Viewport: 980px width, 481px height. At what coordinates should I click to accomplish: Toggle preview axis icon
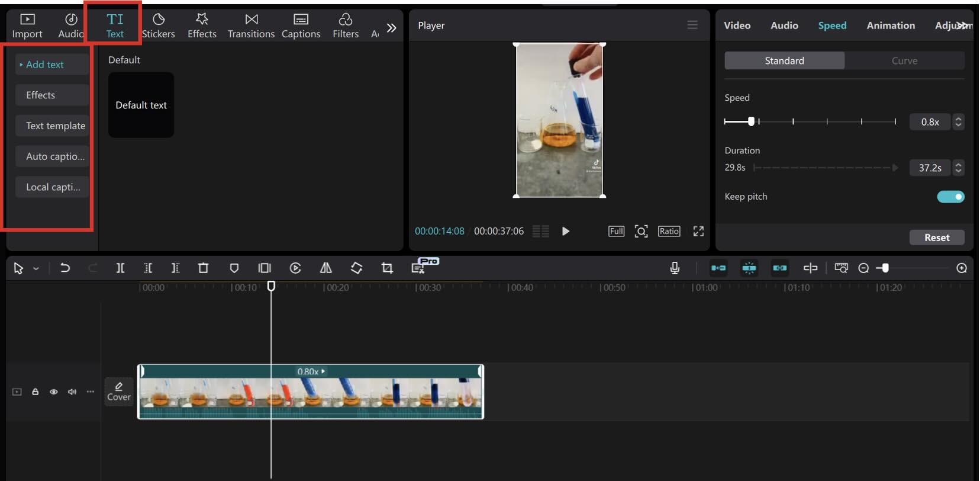coord(810,268)
